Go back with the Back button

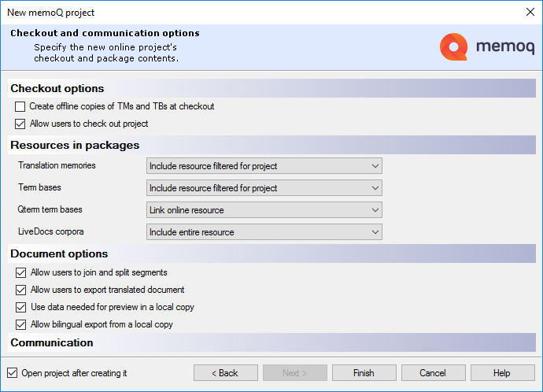tap(225, 373)
